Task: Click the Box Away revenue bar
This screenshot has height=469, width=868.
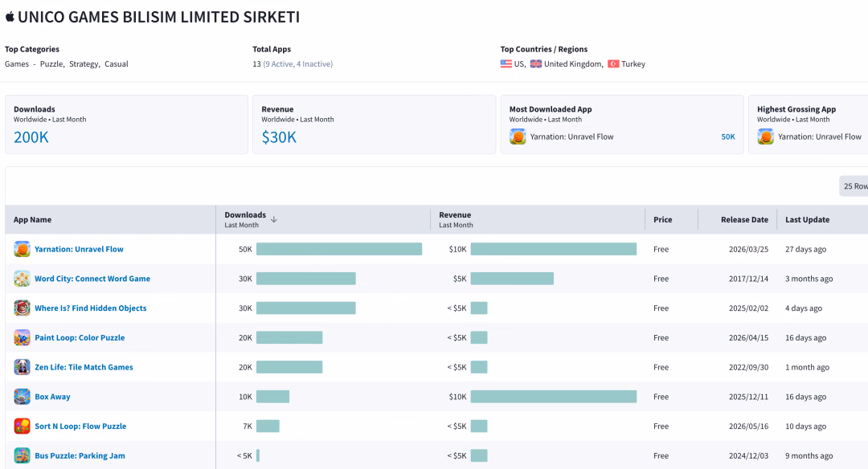Action: pyautogui.click(x=554, y=397)
